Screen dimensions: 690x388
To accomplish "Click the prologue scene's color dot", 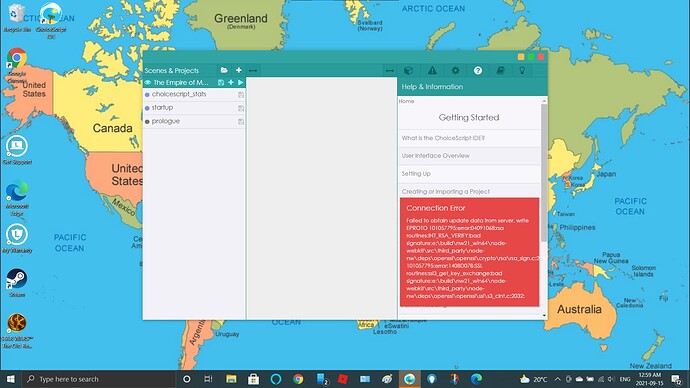I will (147, 121).
